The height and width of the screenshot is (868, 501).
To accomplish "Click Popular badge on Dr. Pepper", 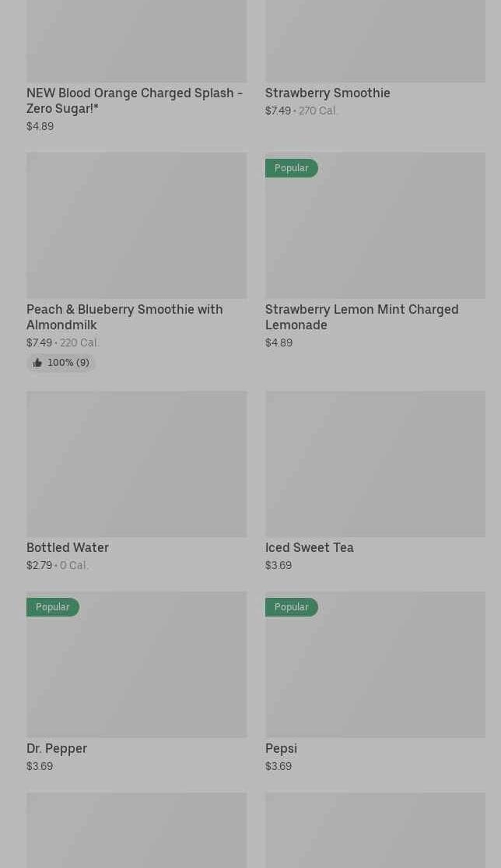I will tap(52, 607).
